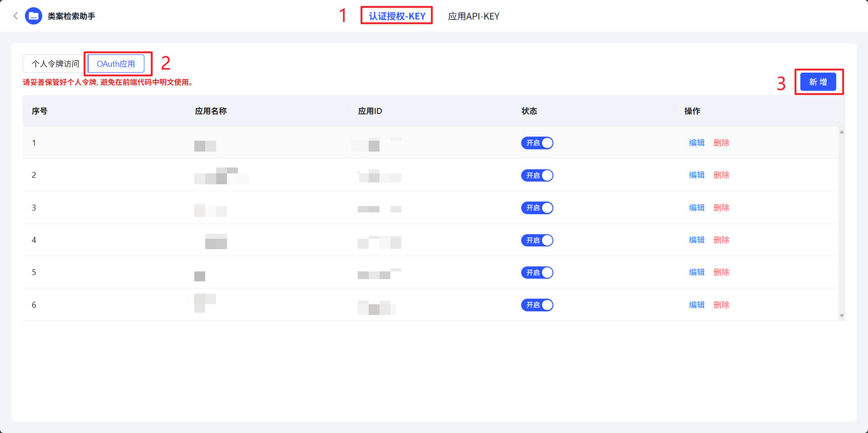Select the 个人令牌访问 tab

[55, 64]
